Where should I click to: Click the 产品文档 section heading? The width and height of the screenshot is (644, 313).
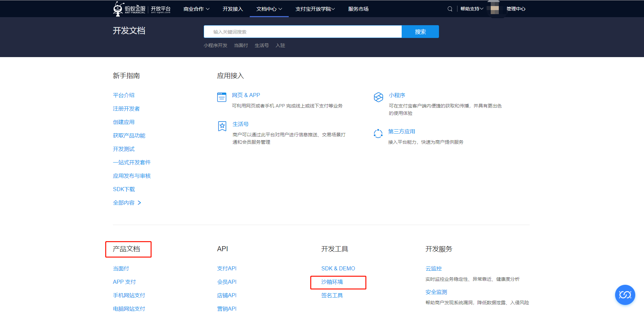(x=126, y=249)
